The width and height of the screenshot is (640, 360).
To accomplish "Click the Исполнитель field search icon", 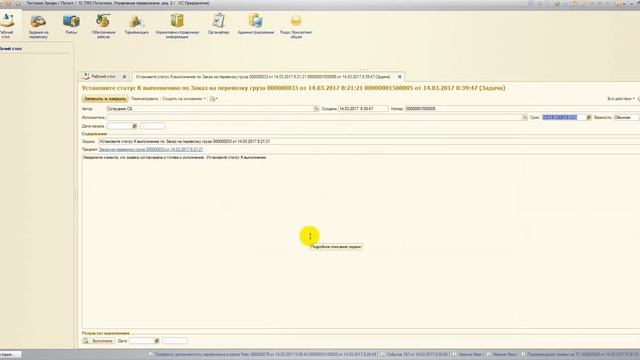I will [525, 118].
